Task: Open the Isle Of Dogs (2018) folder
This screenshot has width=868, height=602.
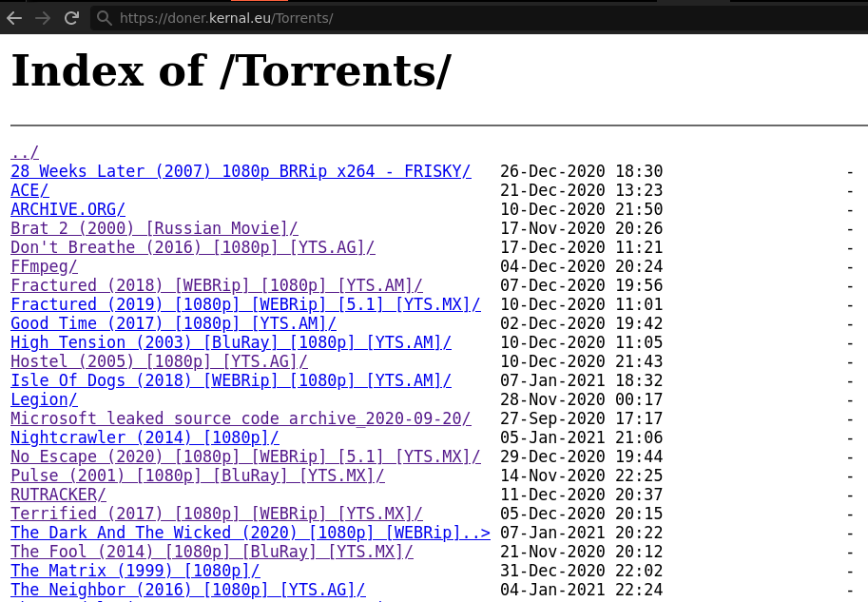Action: (231, 380)
